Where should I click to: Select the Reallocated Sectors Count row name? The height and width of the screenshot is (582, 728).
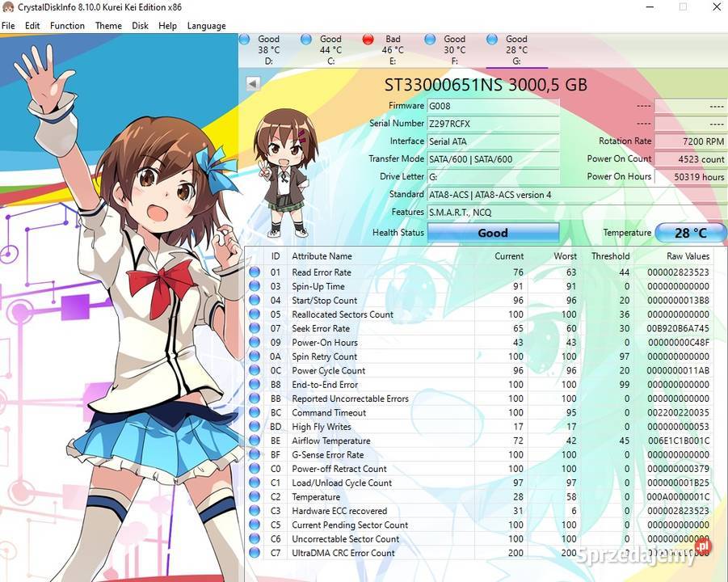[x=343, y=314]
